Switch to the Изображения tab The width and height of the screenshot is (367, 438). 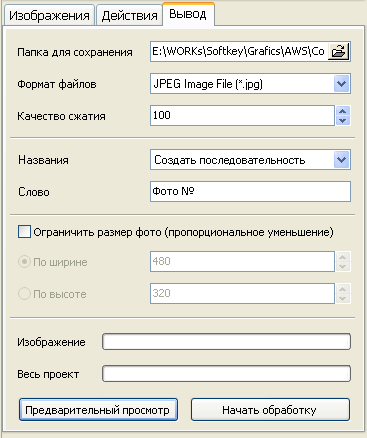coord(49,15)
